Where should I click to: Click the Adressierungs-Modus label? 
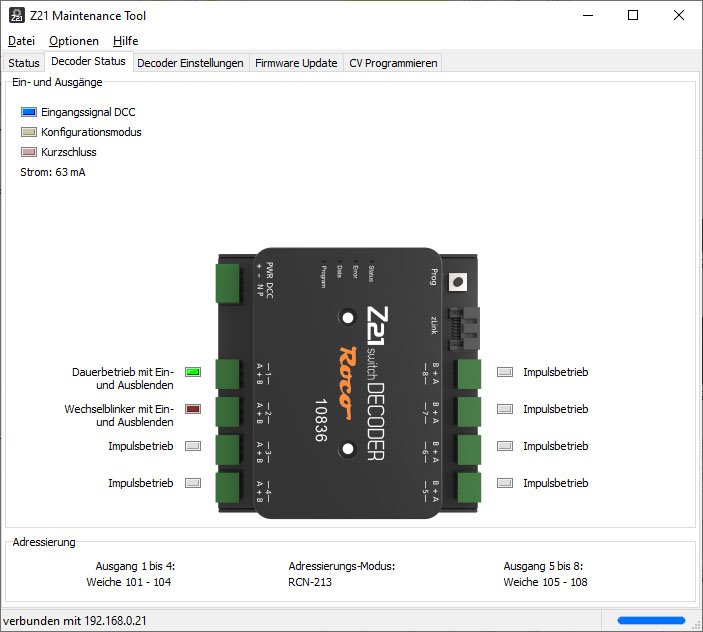tap(342, 566)
